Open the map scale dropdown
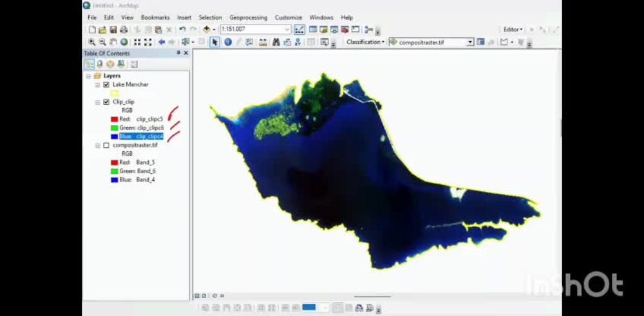 (287, 30)
